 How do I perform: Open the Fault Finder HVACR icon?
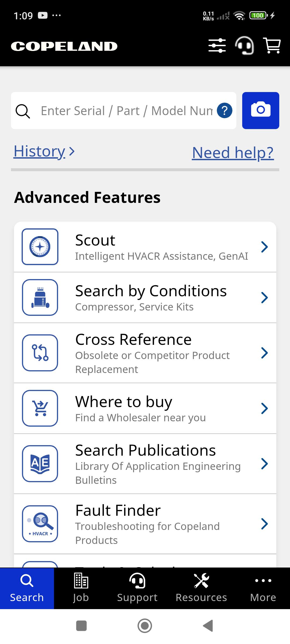click(40, 524)
